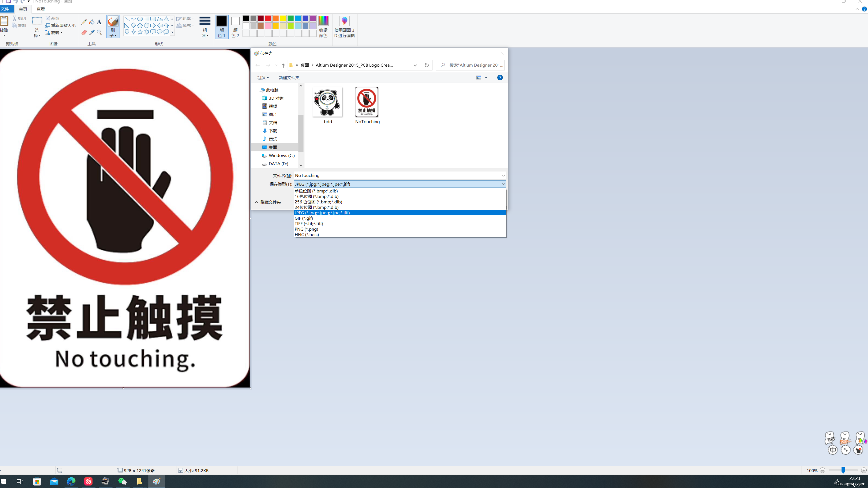Click the refresh button in save dialog

(x=427, y=65)
